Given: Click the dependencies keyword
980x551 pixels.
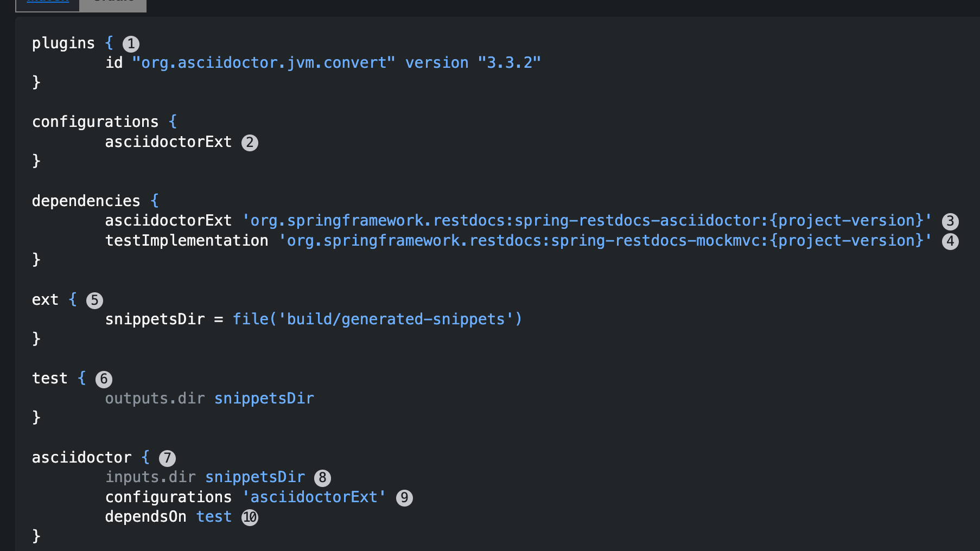Looking at the screenshot, I should (x=86, y=201).
